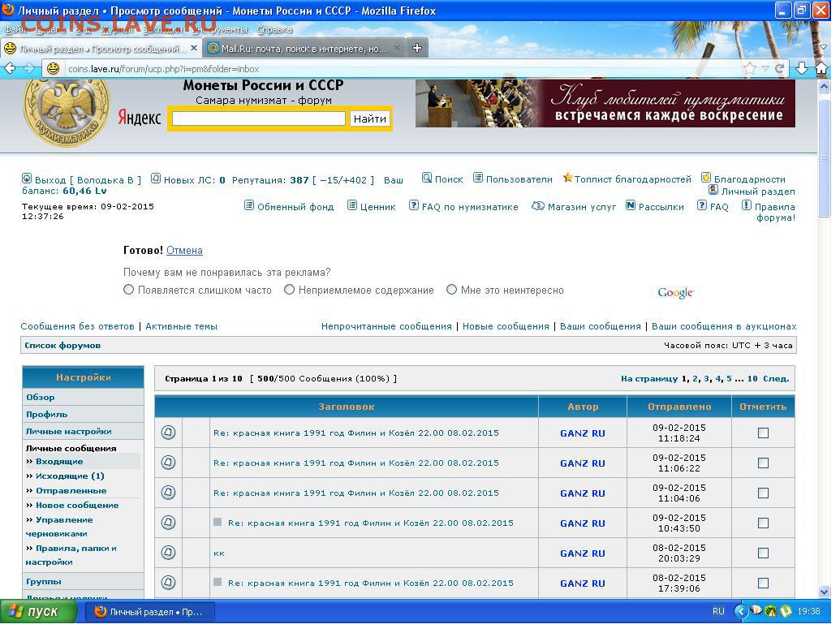Open Обзор in the settings sidebar

click(x=41, y=398)
